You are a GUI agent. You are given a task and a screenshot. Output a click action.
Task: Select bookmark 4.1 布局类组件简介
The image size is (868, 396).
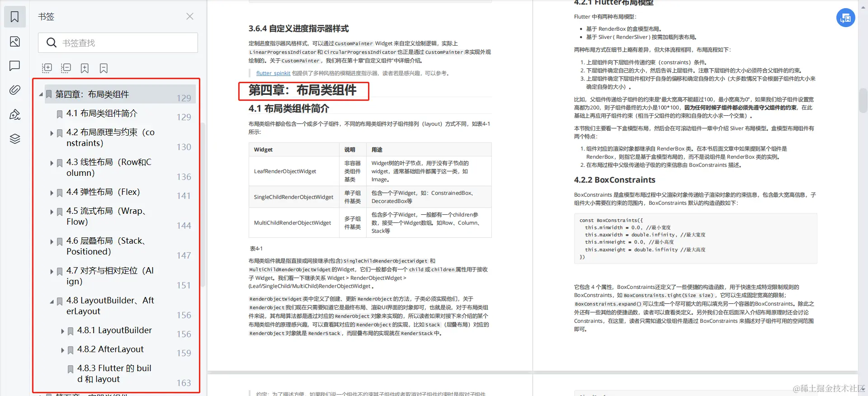(102, 113)
